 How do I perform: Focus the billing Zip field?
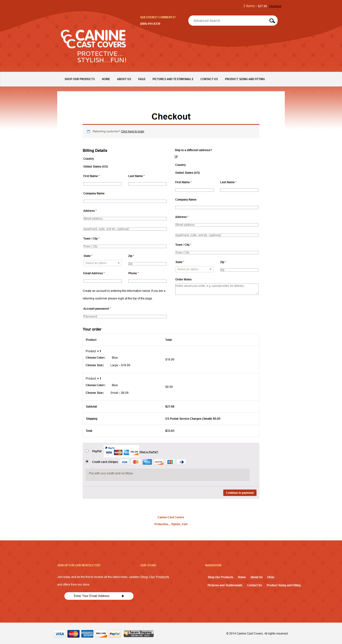click(x=147, y=264)
